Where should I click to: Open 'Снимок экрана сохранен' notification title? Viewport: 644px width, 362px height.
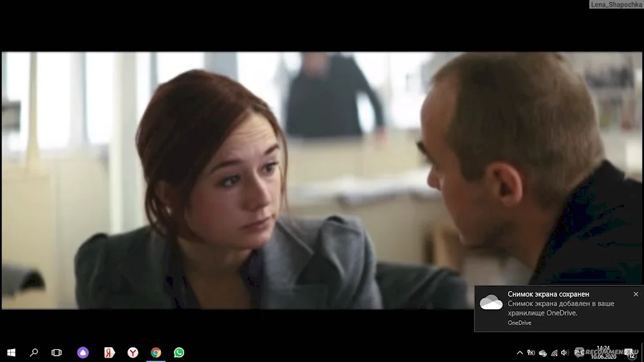[x=548, y=294]
